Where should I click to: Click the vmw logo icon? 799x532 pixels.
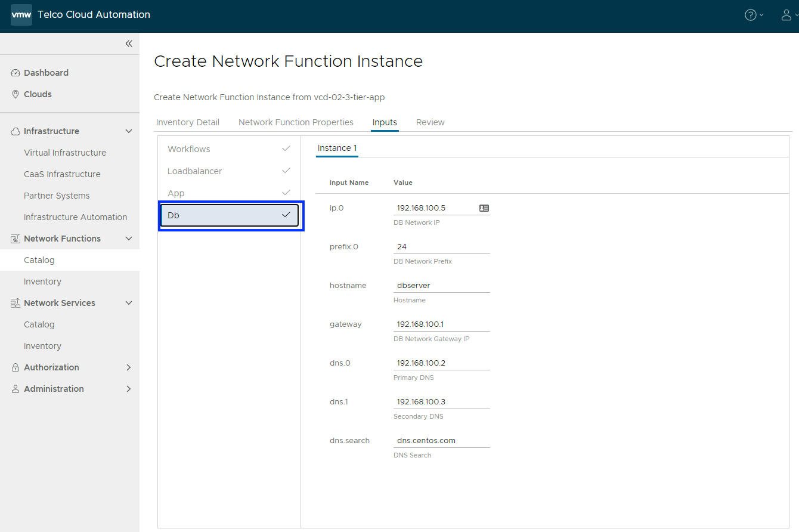21,15
